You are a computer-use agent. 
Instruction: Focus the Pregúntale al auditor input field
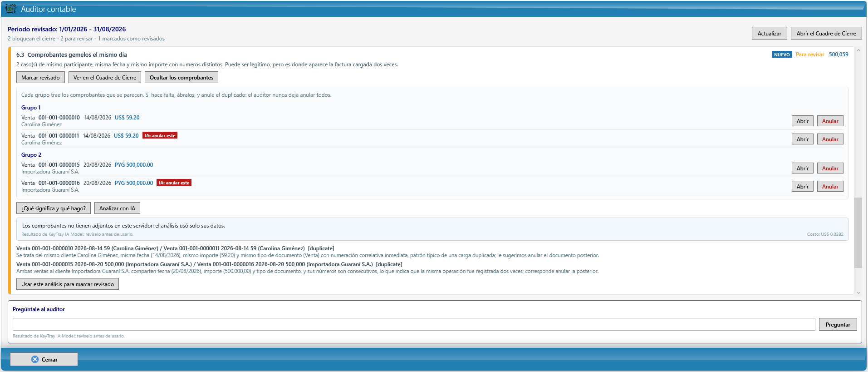click(414, 324)
